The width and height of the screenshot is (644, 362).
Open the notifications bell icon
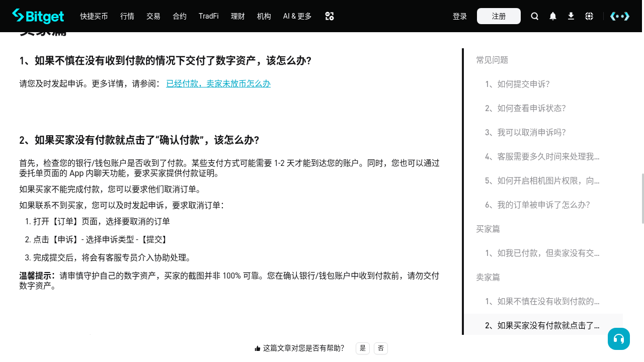553,16
